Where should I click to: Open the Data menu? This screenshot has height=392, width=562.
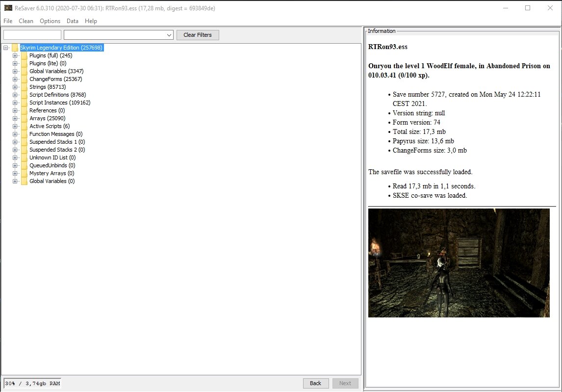click(x=73, y=21)
